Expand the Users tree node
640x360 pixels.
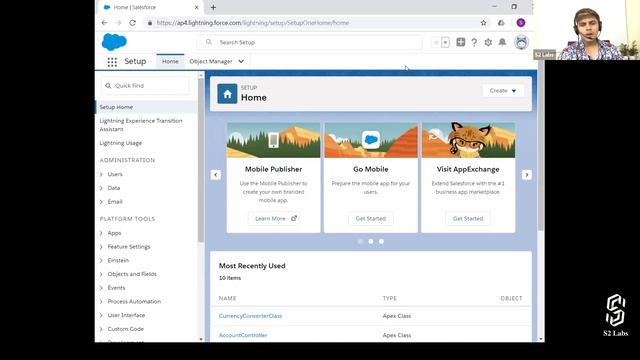[x=101, y=174]
